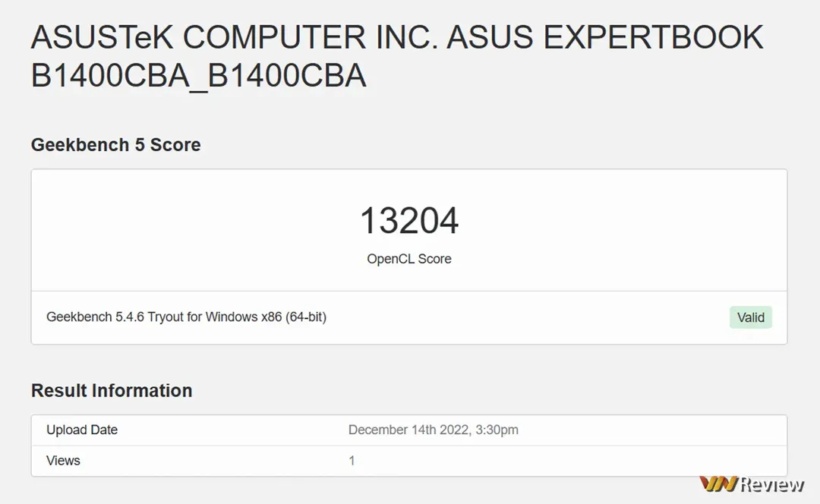Select the Views row label
Image resolution: width=820 pixels, height=504 pixels.
[x=63, y=461]
